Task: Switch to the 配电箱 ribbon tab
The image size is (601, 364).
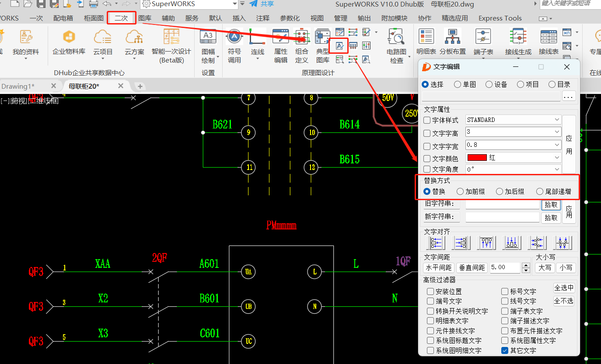Action: 63,18
